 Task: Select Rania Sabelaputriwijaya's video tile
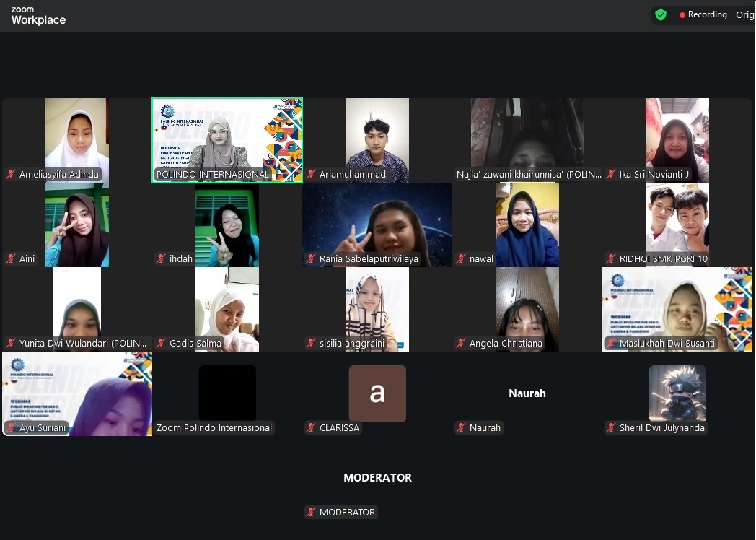pyautogui.click(x=377, y=224)
